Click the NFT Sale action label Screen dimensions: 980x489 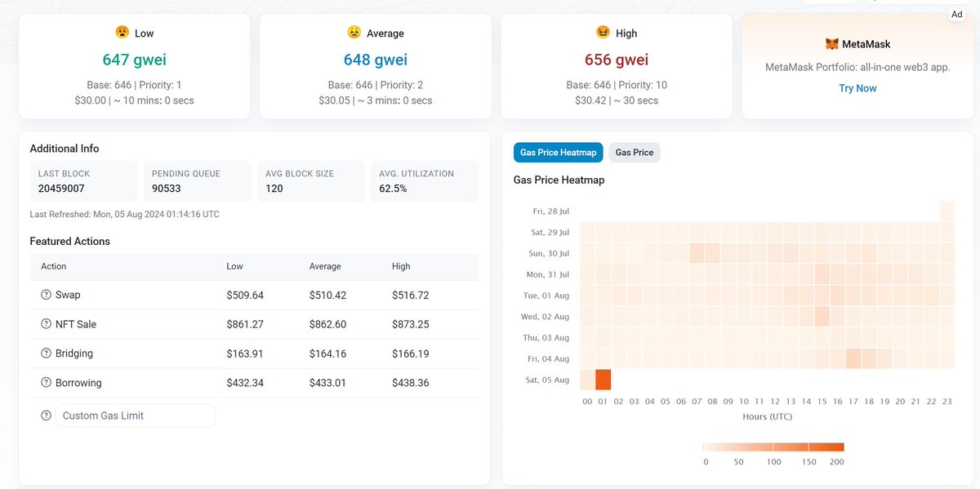[76, 324]
